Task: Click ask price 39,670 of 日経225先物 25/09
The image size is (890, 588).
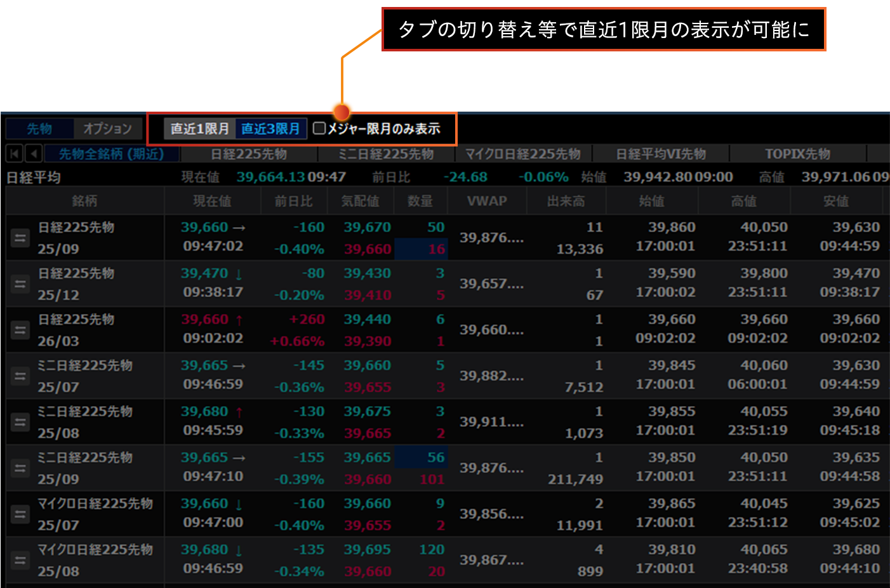Action: (368, 227)
